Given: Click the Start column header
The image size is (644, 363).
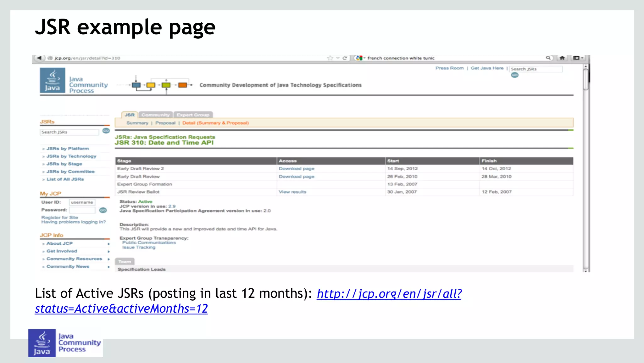Looking at the screenshot, I should pyautogui.click(x=432, y=161).
